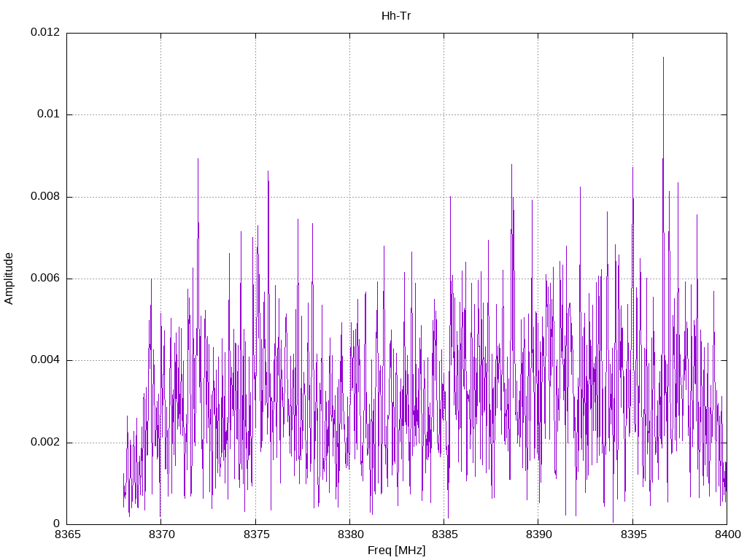This screenshot has width=747, height=560.
Task: Click the y-axis tick label 0.008
Action: [x=45, y=196]
